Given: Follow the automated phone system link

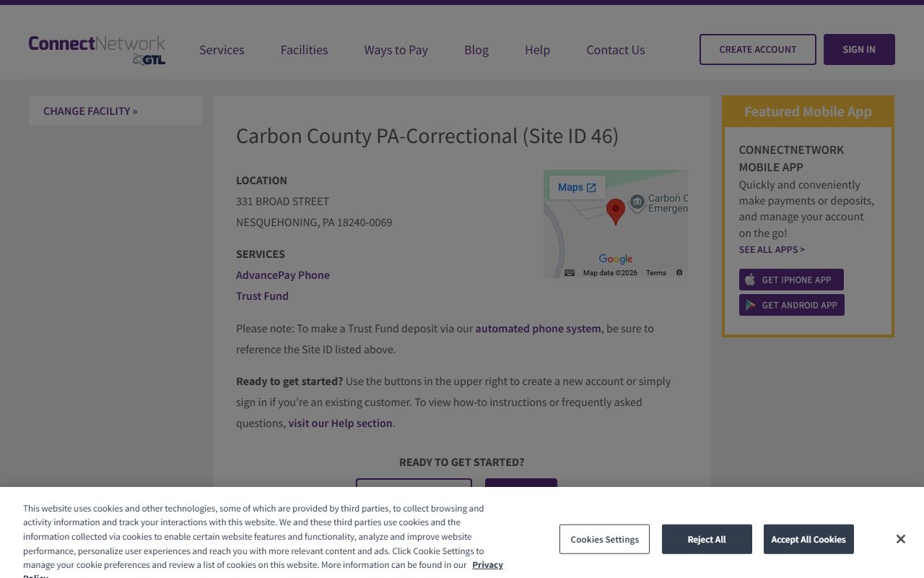Looking at the screenshot, I should coord(538,329).
